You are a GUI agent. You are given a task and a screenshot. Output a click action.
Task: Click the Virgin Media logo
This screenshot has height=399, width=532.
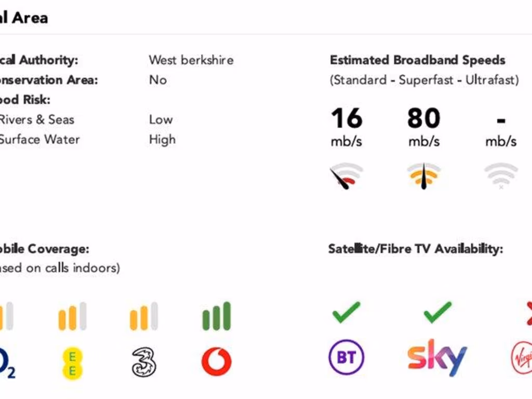tap(522, 358)
